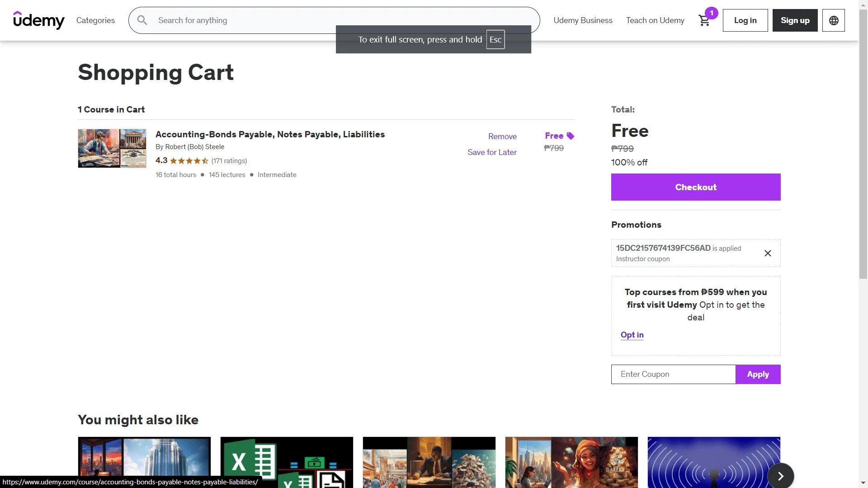Click the purple price tag icon
868x488 pixels.
pos(571,136)
